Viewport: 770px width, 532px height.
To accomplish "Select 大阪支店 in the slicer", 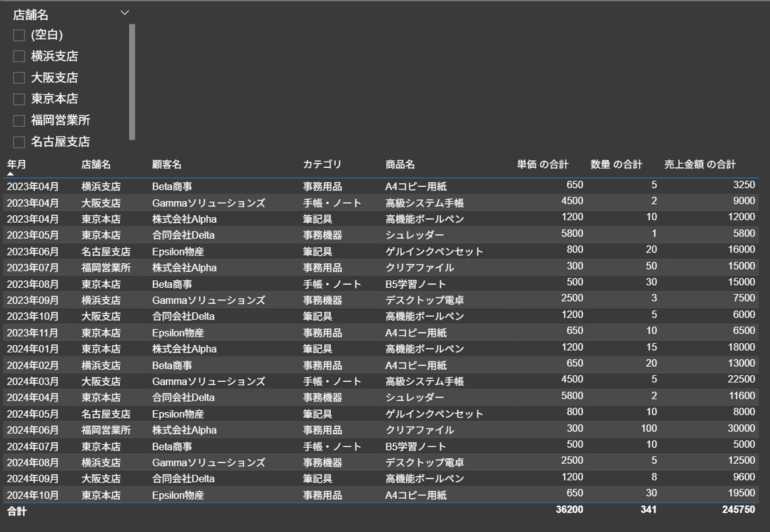I will click(19, 78).
